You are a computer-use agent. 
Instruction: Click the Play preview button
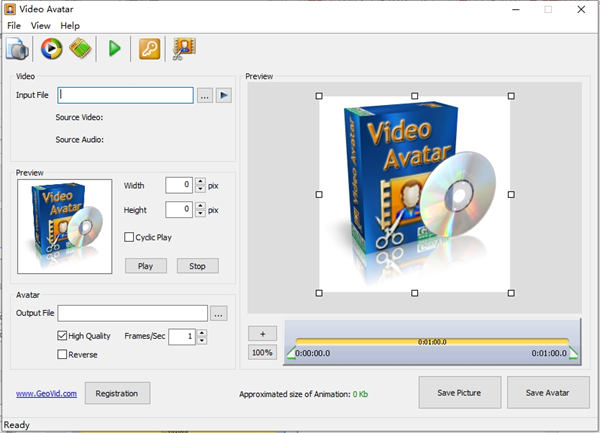(x=146, y=266)
